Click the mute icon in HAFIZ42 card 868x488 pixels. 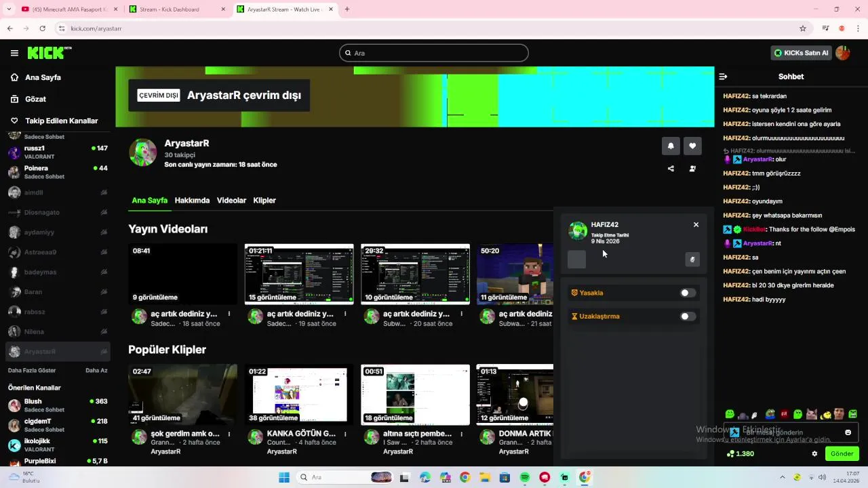(x=692, y=259)
